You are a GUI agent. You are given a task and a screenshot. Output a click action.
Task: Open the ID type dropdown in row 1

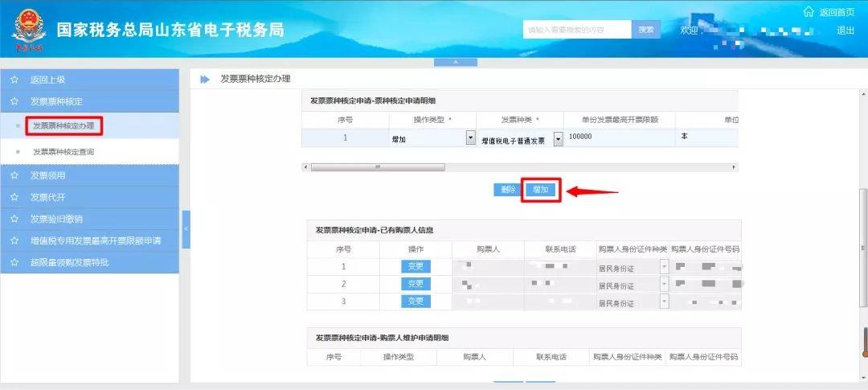point(664,266)
